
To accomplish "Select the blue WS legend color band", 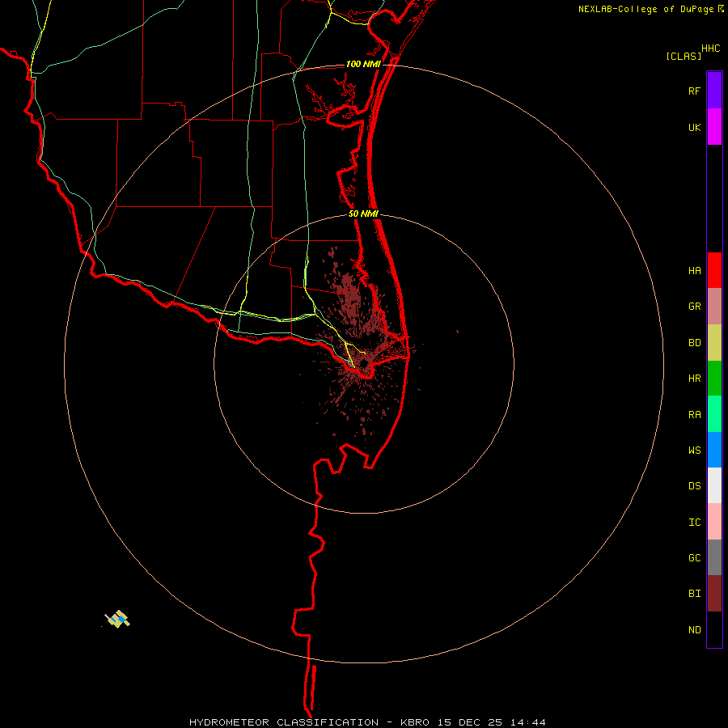I will click(714, 450).
